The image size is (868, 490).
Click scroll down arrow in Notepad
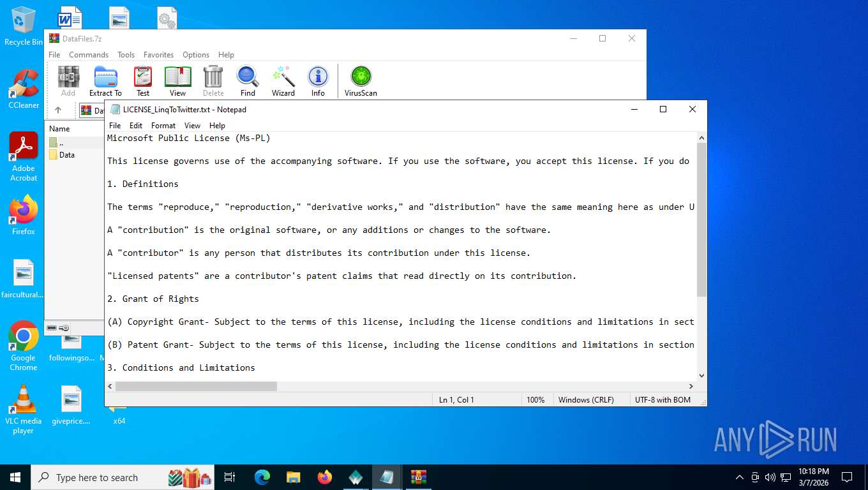(702, 376)
